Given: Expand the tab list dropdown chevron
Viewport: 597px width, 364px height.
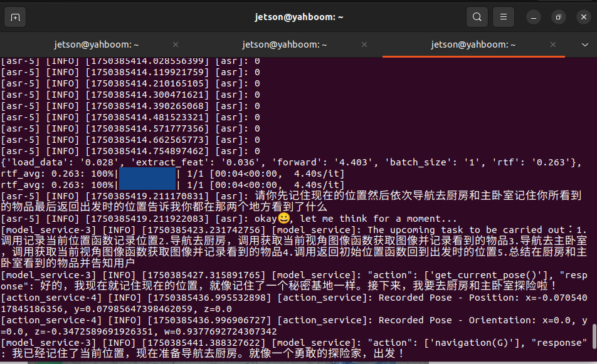Looking at the screenshot, I should 585,45.
